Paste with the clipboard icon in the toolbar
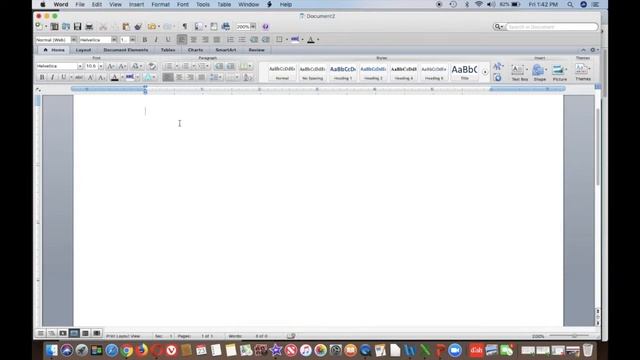Screen dimensions: 640x360 point(126,27)
